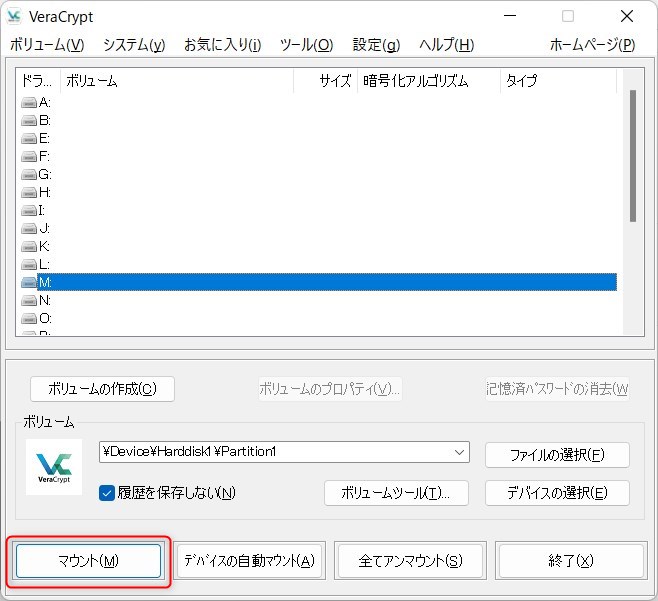Click the VeraCrypt title bar app icon
658x601 pixels.
pyautogui.click(x=14, y=16)
